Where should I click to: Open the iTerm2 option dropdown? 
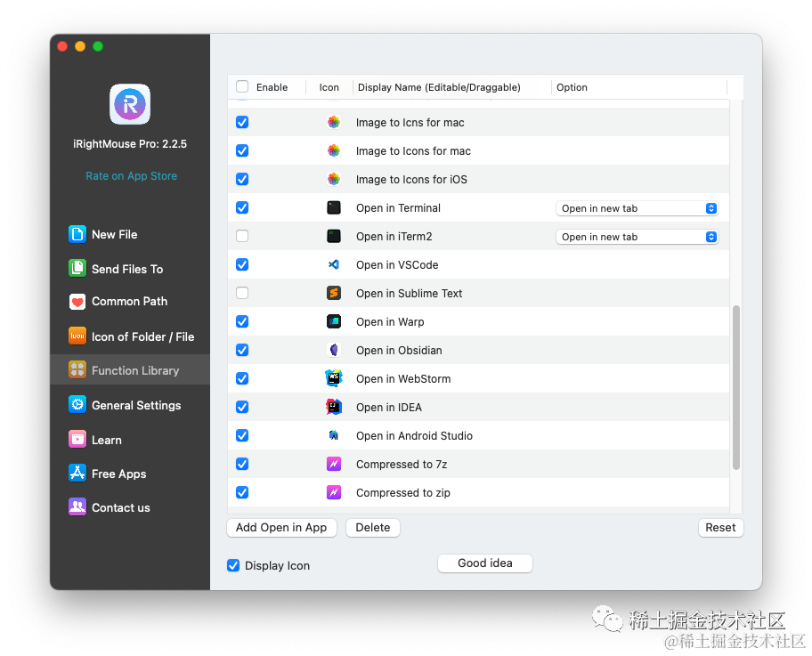click(x=637, y=237)
